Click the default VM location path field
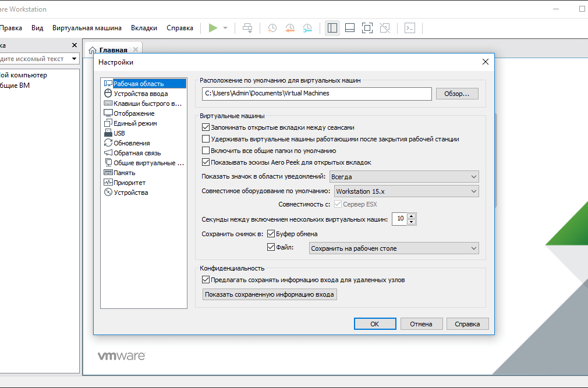 pyautogui.click(x=317, y=94)
